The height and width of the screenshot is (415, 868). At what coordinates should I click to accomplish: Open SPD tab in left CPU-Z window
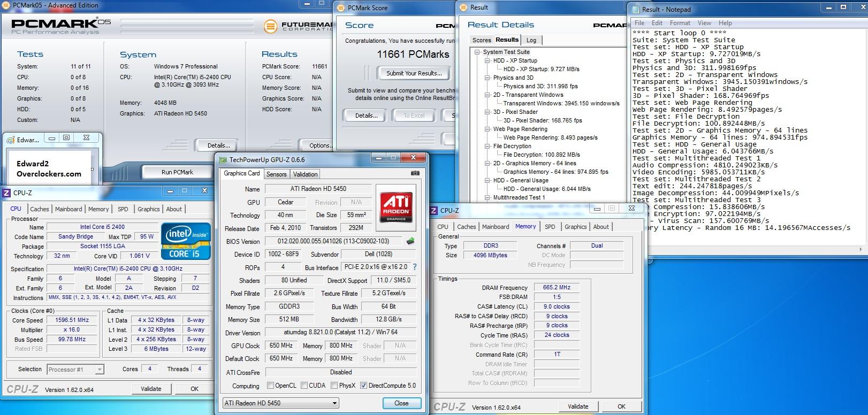pyautogui.click(x=123, y=209)
